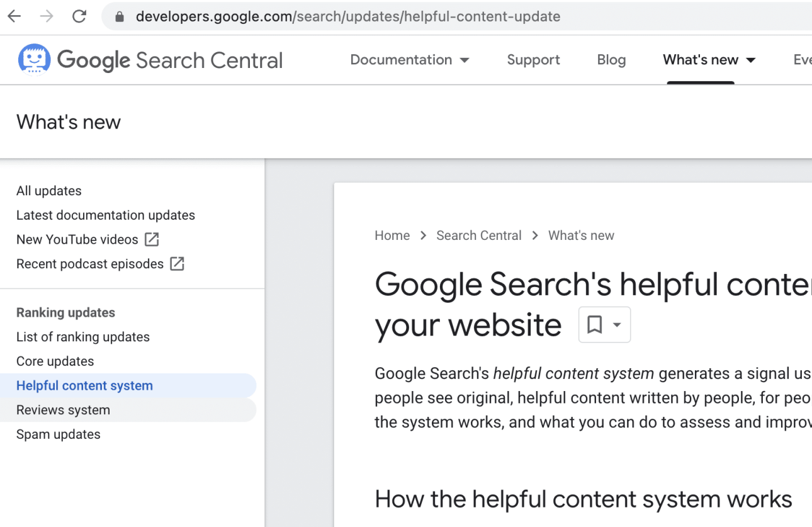Image resolution: width=812 pixels, height=527 pixels.
Task: Open All updates in the sidebar
Action: pyautogui.click(x=49, y=191)
